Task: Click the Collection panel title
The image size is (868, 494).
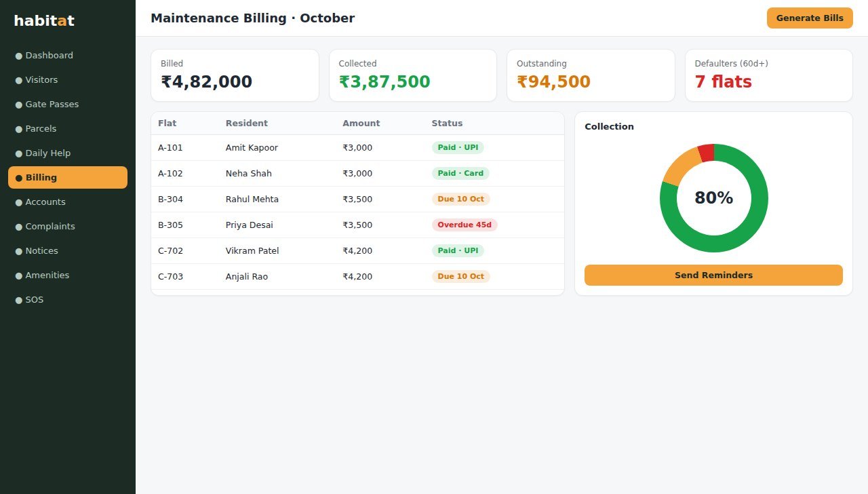Action: pyautogui.click(x=609, y=127)
